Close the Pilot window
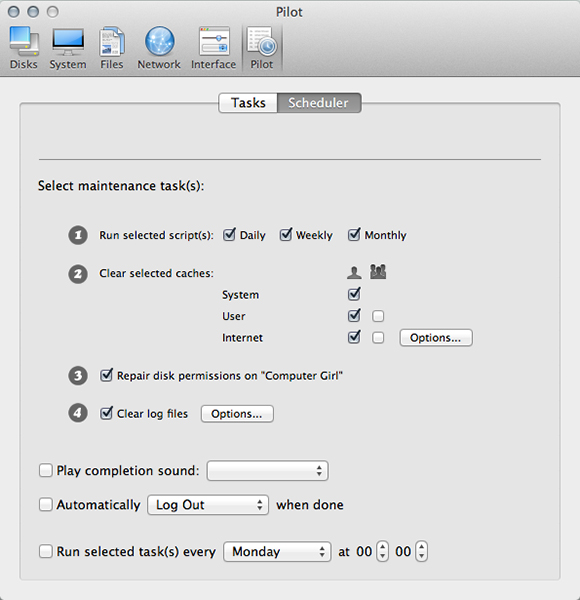The width and height of the screenshot is (580, 600). pyautogui.click(x=14, y=12)
